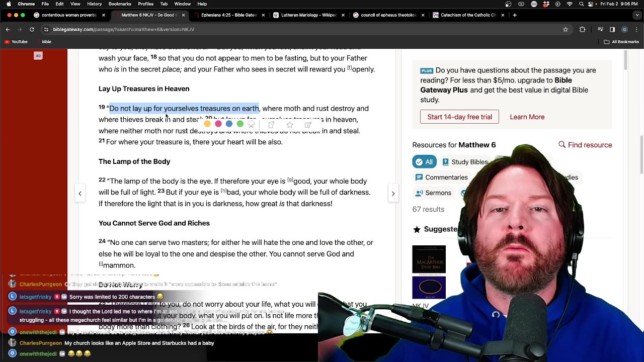Open the History menu
This screenshot has width=644, height=362.
click(95, 4)
